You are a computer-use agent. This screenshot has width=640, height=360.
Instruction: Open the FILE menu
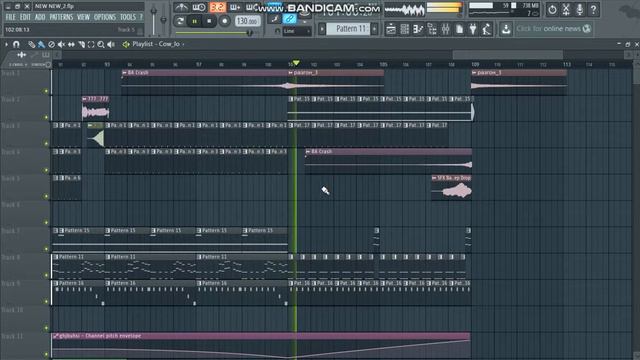[11, 17]
